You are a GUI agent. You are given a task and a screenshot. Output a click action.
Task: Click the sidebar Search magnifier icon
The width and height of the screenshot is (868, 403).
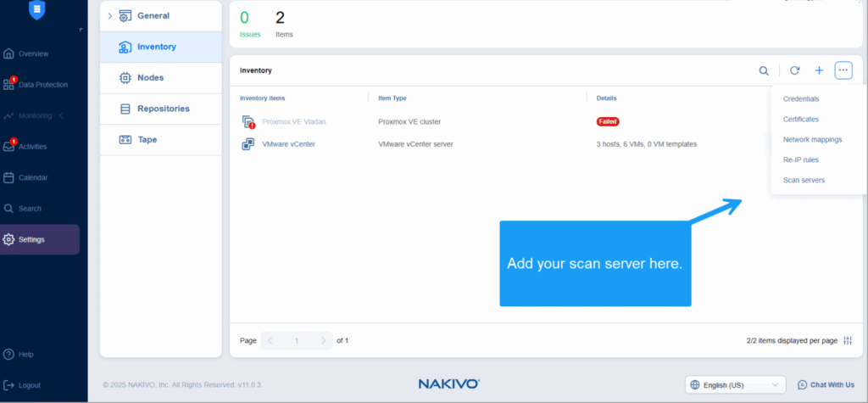[8, 209]
